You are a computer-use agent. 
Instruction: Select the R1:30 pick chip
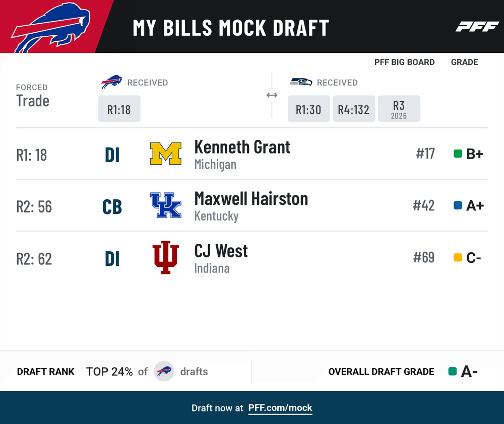pos(309,109)
